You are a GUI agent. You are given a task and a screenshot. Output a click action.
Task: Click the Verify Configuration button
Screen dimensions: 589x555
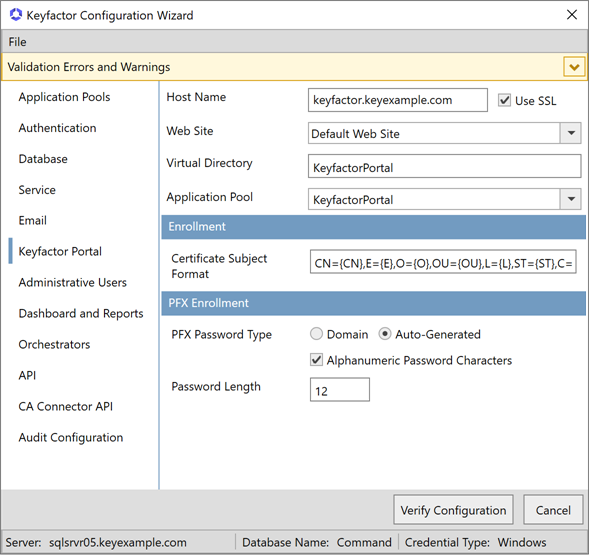tap(453, 510)
